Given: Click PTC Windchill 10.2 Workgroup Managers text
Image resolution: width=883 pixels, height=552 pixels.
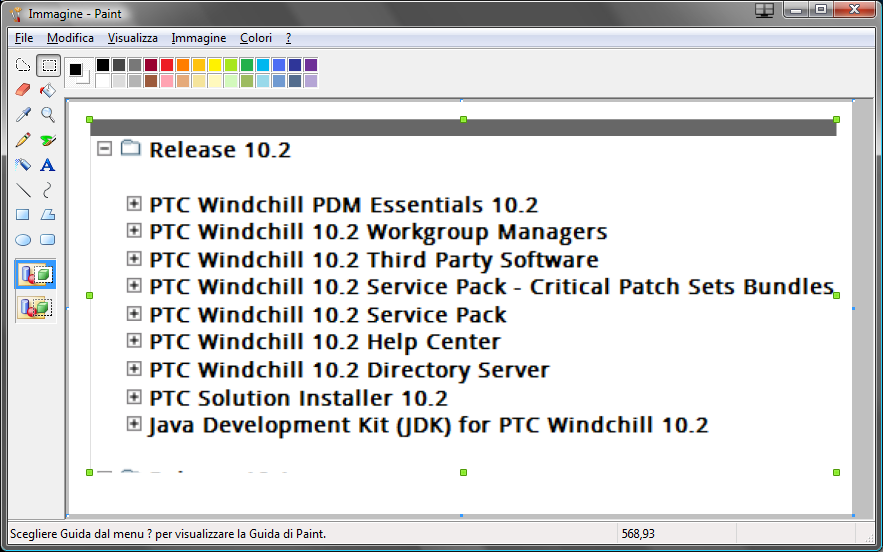Looking at the screenshot, I should (x=378, y=232).
